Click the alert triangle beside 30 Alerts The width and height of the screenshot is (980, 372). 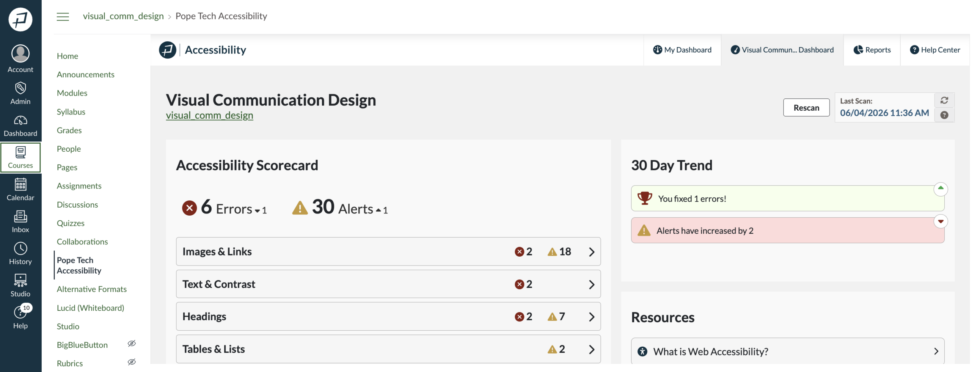[x=300, y=208]
